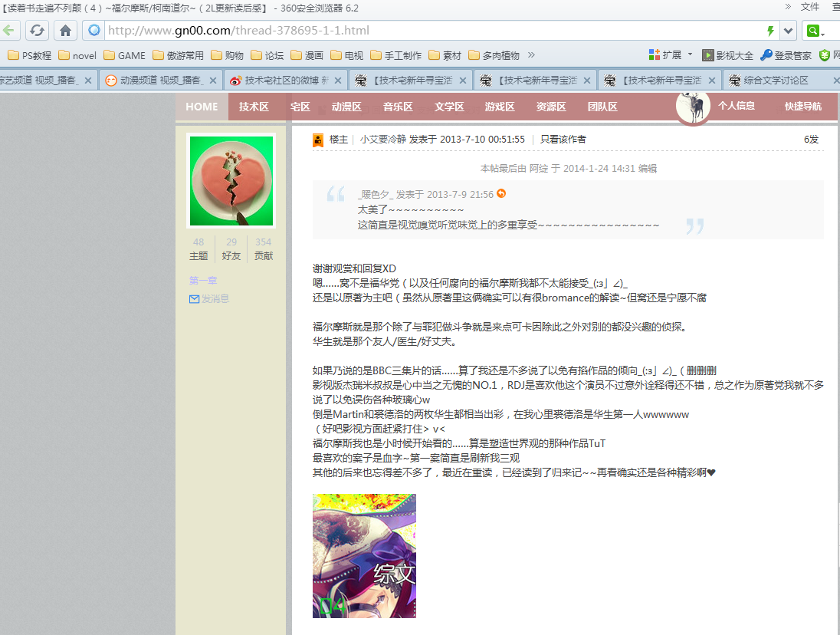Click the 只看该作者 link

pos(563,140)
